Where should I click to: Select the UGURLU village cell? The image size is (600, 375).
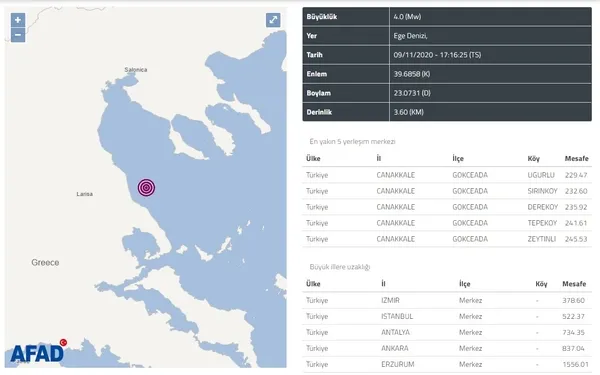coord(541,175)
